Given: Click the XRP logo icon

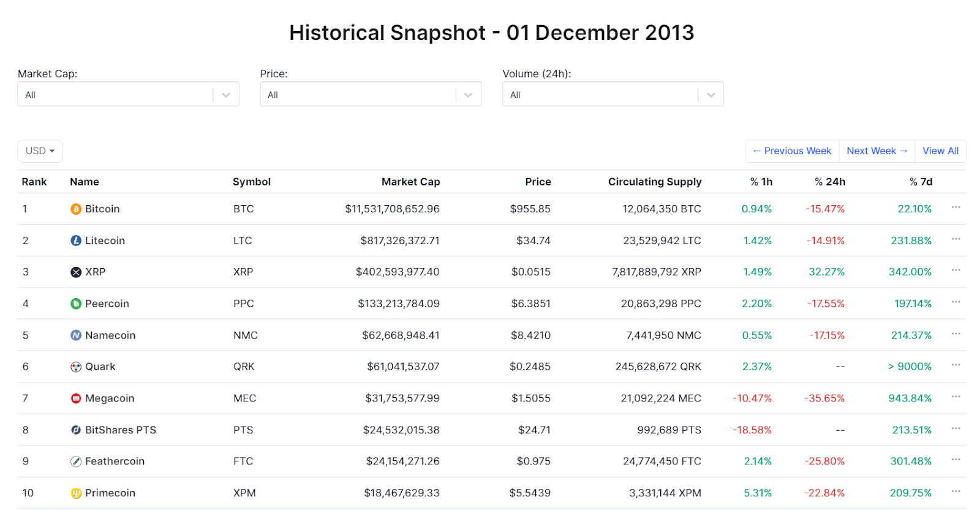Looking at the screenshot, I should coord(76,272).
